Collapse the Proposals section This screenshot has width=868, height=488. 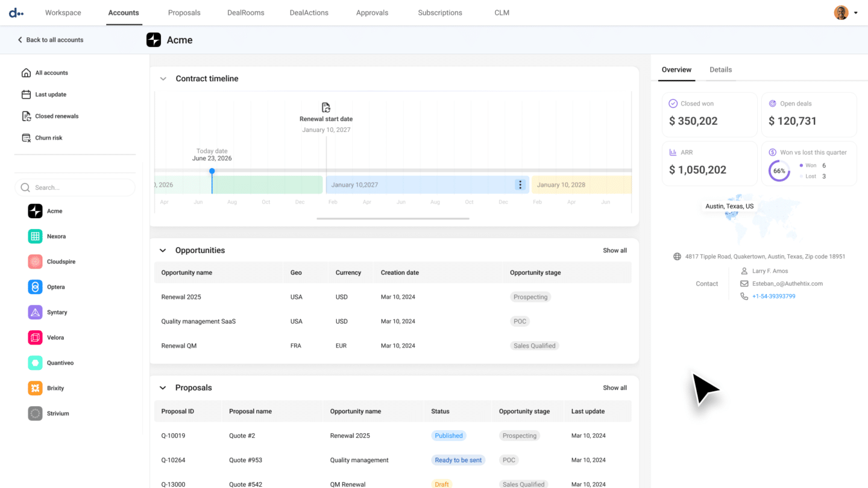click(x=163, y=387)
